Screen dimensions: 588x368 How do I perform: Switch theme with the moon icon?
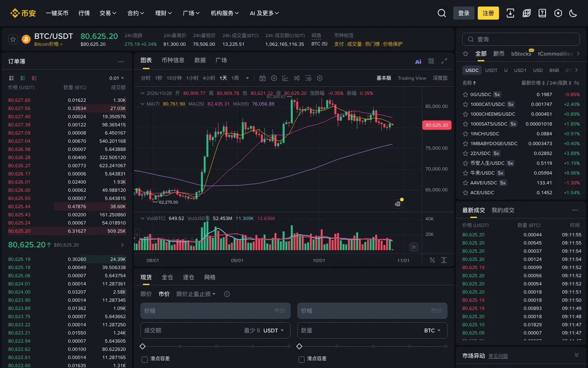click(x=573, y=13)
